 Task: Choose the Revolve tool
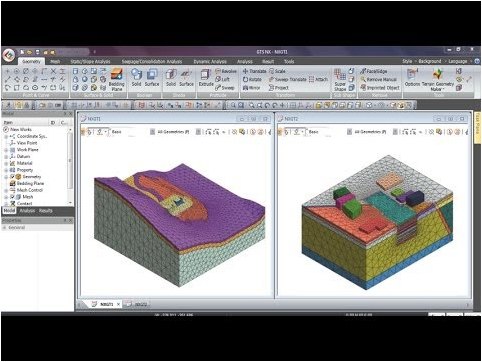(x=226, y=71)
